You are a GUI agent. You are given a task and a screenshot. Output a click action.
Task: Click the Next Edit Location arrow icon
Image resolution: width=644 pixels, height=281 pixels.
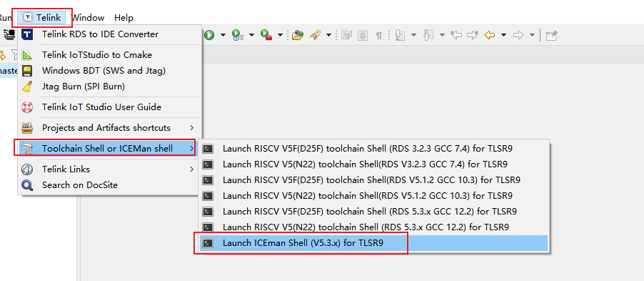tap(473, 35)
